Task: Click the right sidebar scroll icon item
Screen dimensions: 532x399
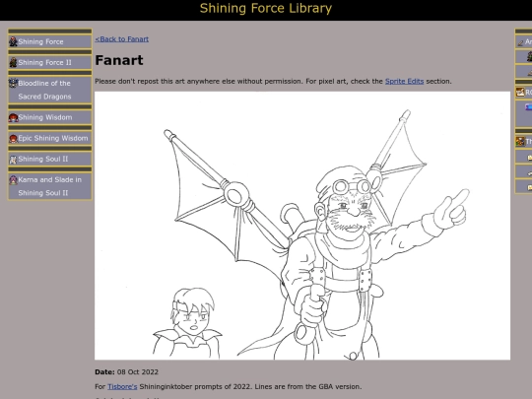Action: tap(520, 92)
